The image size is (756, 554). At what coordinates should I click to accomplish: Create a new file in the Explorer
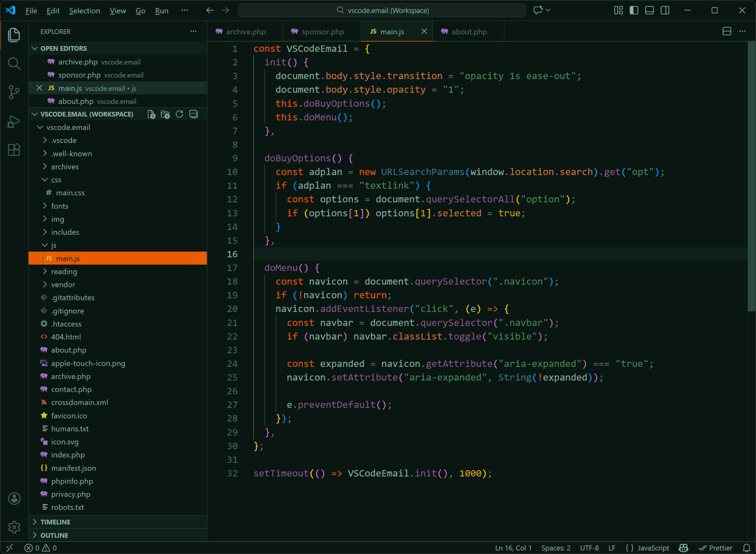151,114
